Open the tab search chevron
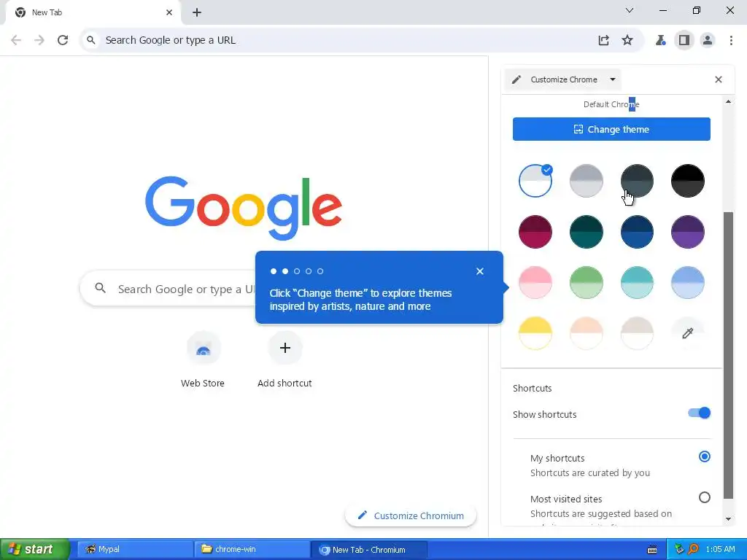Viewport: 747px width, 560px height. 630,10
